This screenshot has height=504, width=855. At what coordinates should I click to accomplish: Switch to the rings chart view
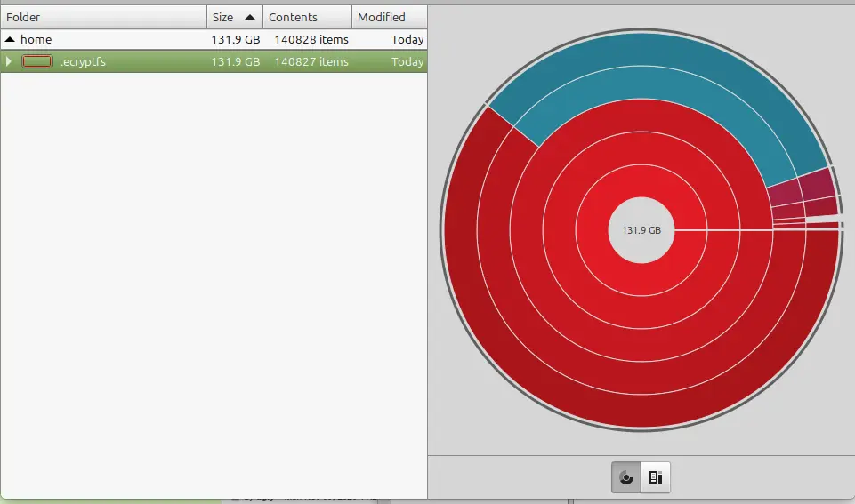(x=625, y=477)
